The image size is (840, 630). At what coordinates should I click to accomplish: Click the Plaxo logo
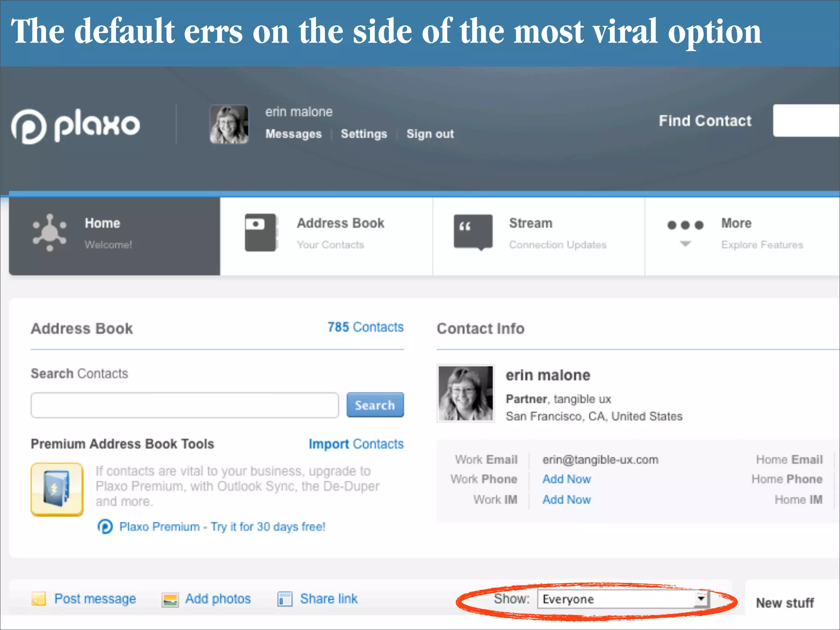75,126
